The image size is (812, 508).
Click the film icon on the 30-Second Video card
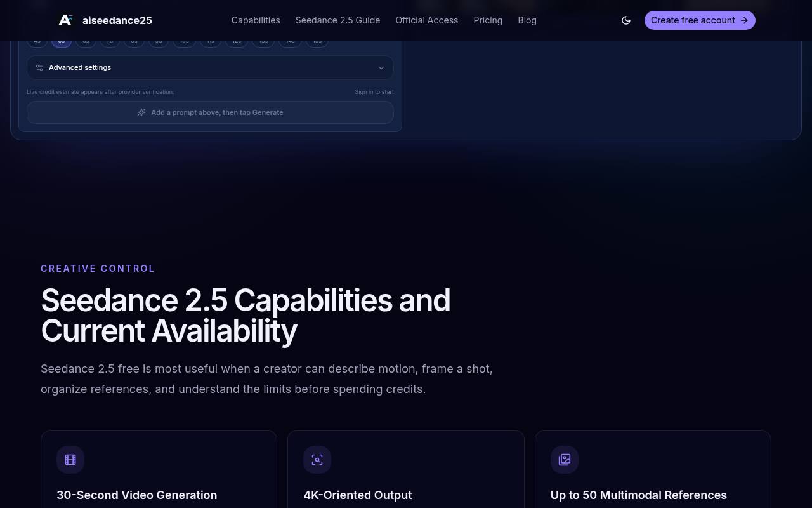(x=70, y=460)
